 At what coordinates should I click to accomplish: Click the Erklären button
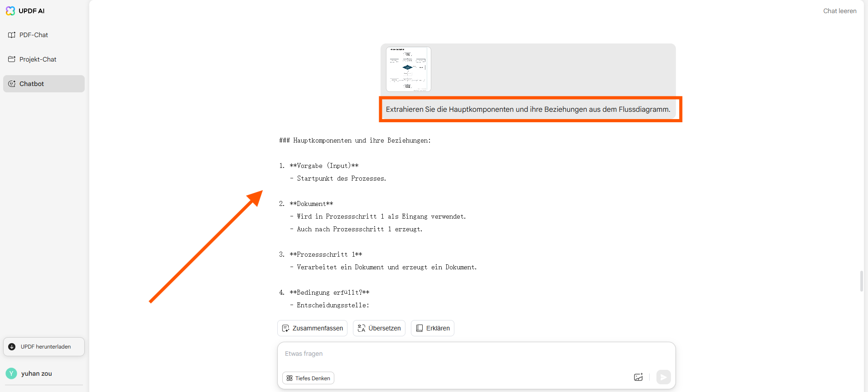[432, 328]
